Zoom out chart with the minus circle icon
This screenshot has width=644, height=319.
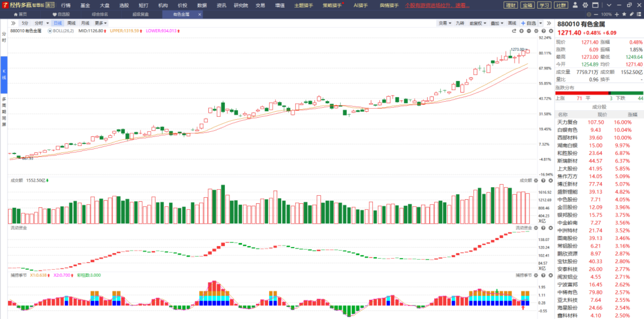point(529,31)
